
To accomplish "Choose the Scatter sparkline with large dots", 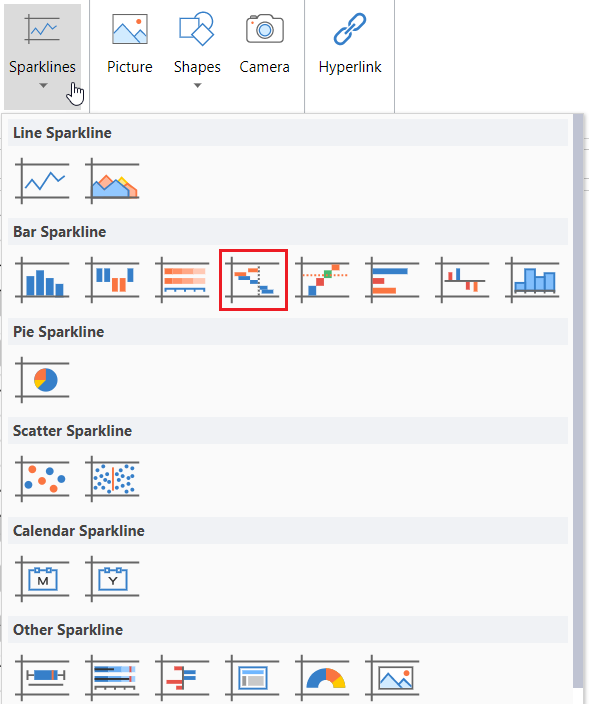I will pyautogui.click(x=42, y=479).
